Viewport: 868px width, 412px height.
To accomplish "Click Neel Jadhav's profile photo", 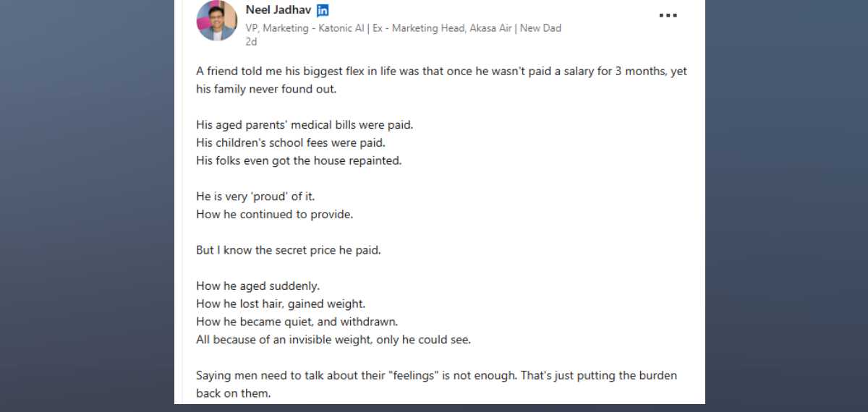I will 216,20.
